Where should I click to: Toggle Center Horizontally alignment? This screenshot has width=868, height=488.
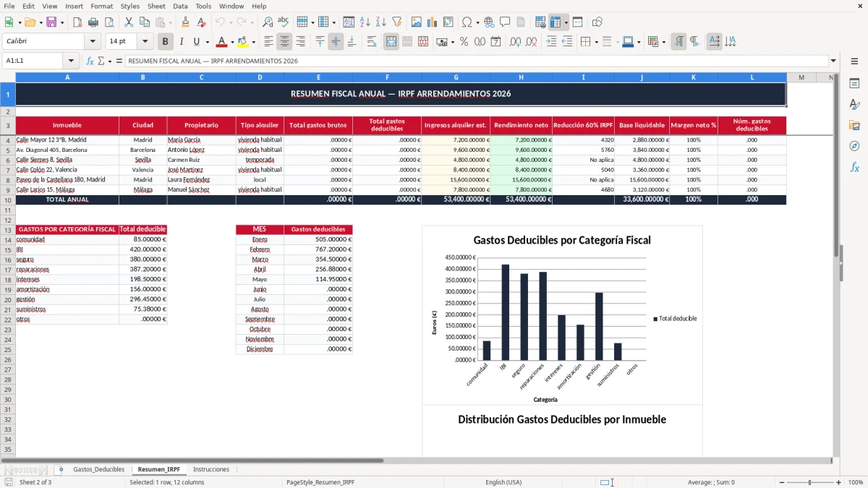click(x=284, y=42)
